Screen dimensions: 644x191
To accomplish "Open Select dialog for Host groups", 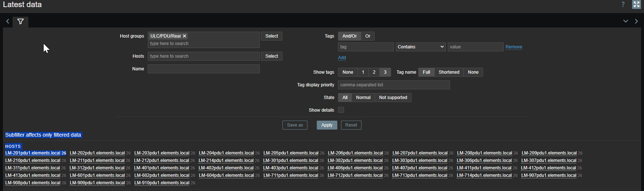I will (271, 36).
